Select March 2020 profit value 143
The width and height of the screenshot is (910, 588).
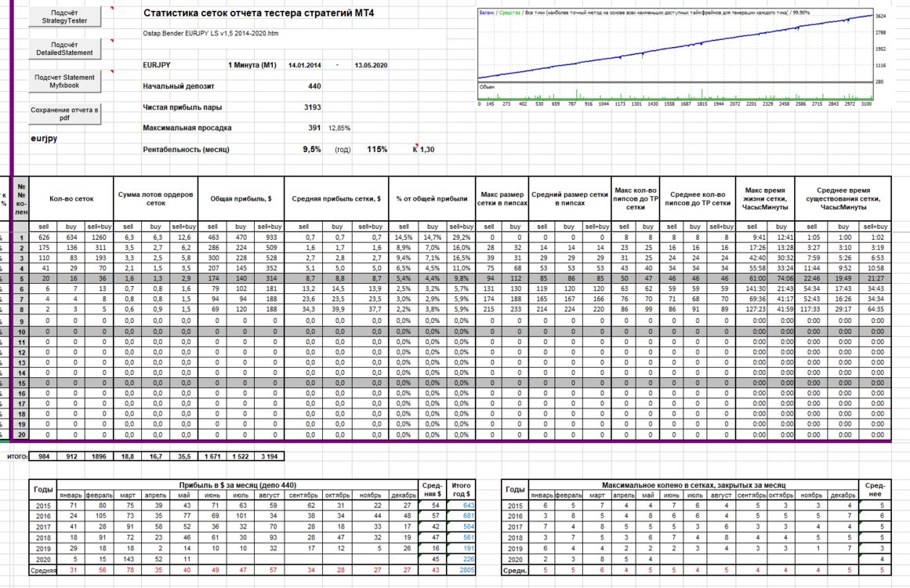(x=129, y=560)
